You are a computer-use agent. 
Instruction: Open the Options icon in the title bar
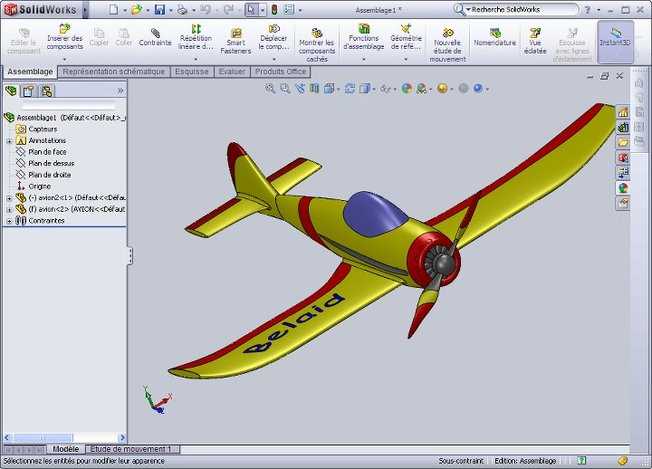click(x=289, y=10)
